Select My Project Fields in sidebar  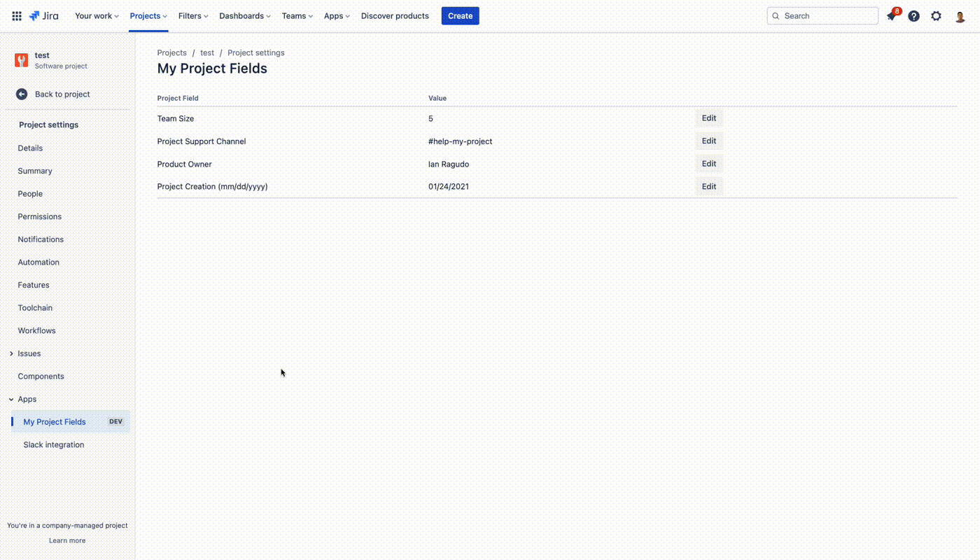pyautogui.click(x=70, y=422)
